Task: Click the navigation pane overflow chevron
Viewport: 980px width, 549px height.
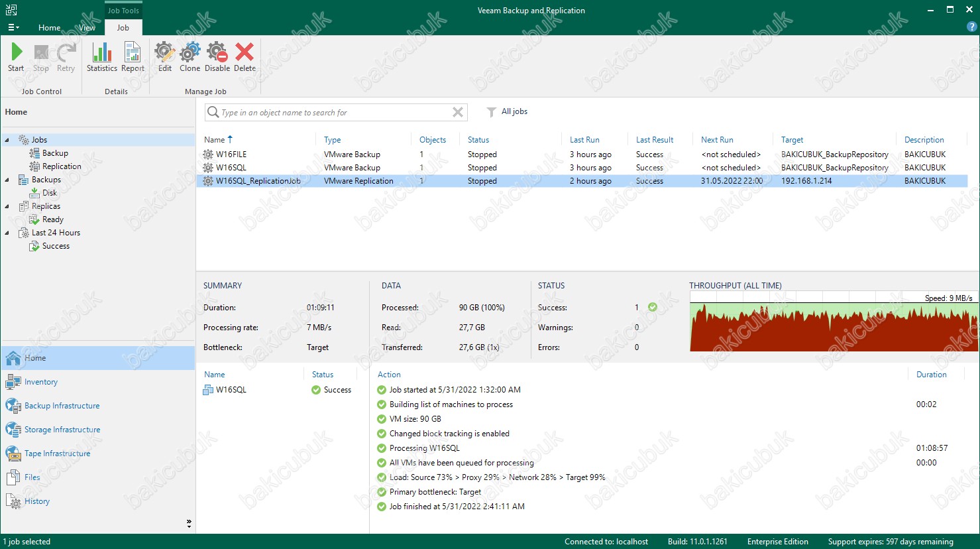Action: (x=189, y=524)
